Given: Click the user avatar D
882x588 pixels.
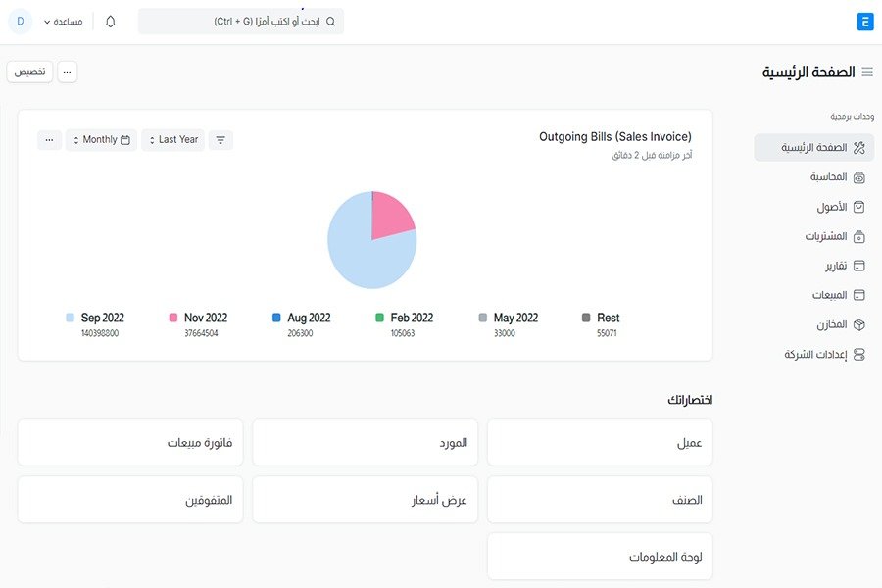Looking at the screenshot, I should 20,22.
